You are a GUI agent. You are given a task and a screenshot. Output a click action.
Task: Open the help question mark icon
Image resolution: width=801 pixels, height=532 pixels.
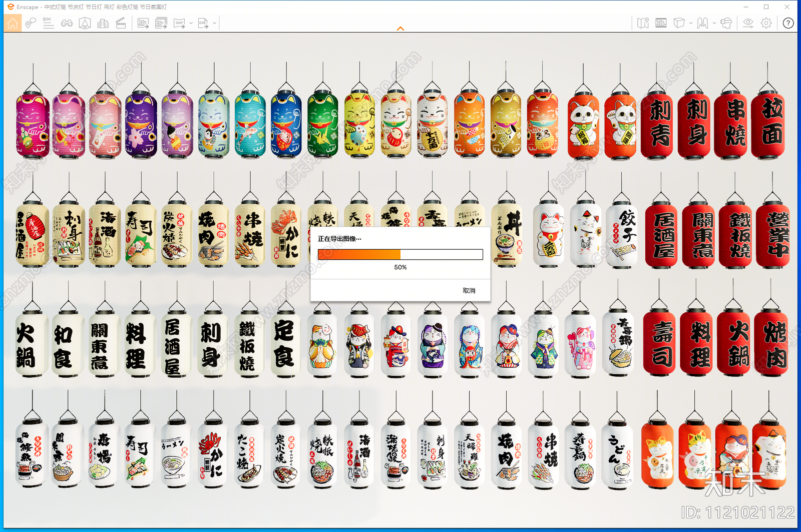[x=788, y=23]
